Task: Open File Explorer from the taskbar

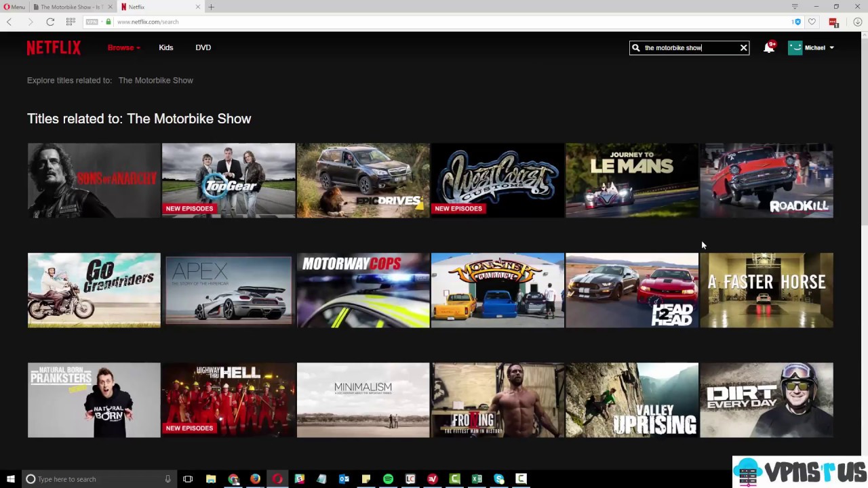Action: click(x=211, y=479)
